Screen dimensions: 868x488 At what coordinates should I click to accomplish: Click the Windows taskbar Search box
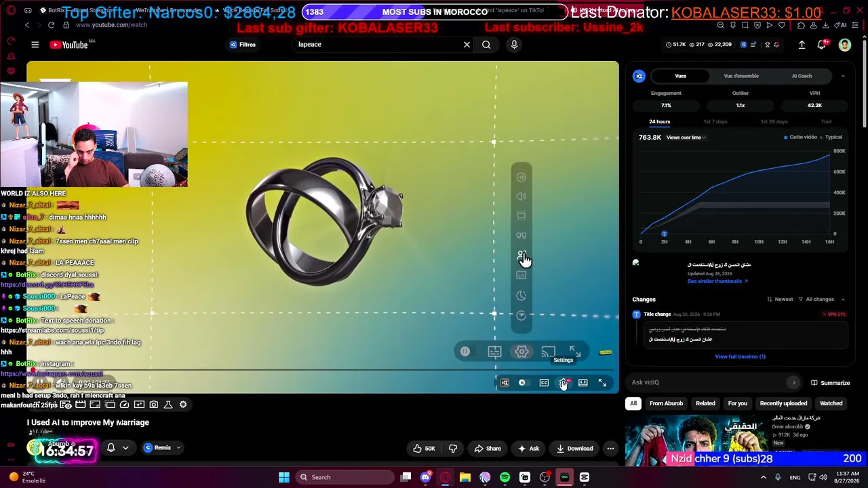coord(343,477)
